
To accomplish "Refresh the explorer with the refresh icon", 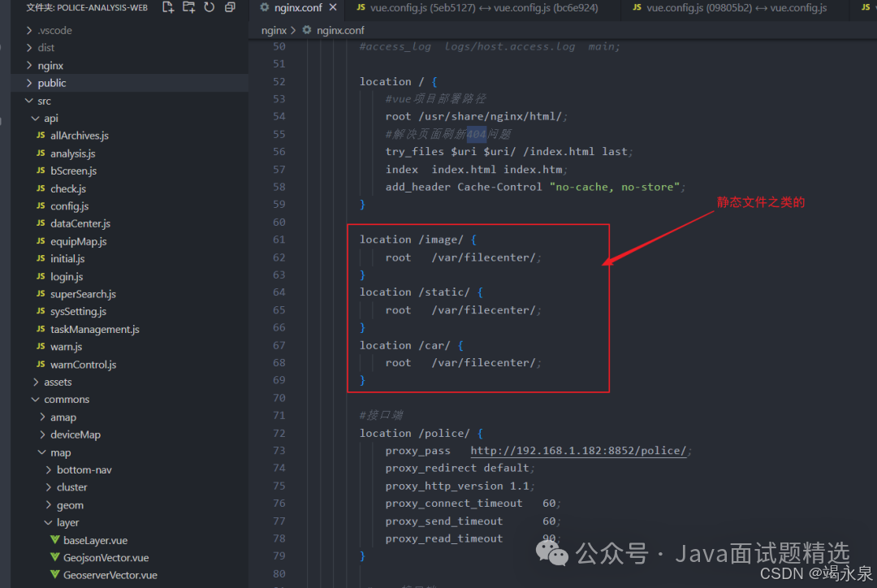I will coord(210,7).
